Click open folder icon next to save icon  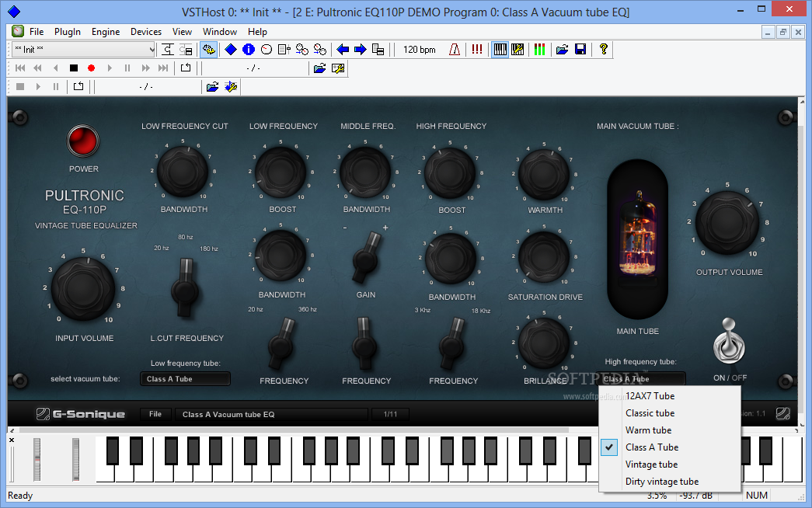(562, 50)
